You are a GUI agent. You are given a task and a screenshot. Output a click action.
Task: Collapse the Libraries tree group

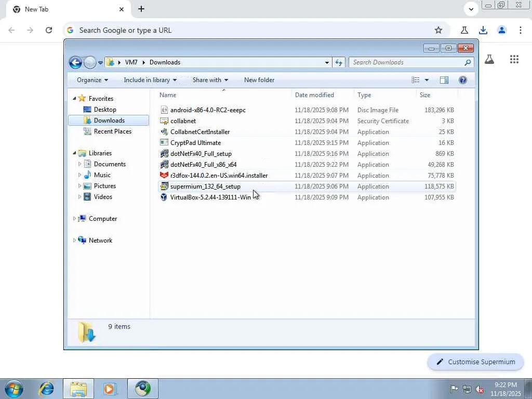click(x=75, y=153)
